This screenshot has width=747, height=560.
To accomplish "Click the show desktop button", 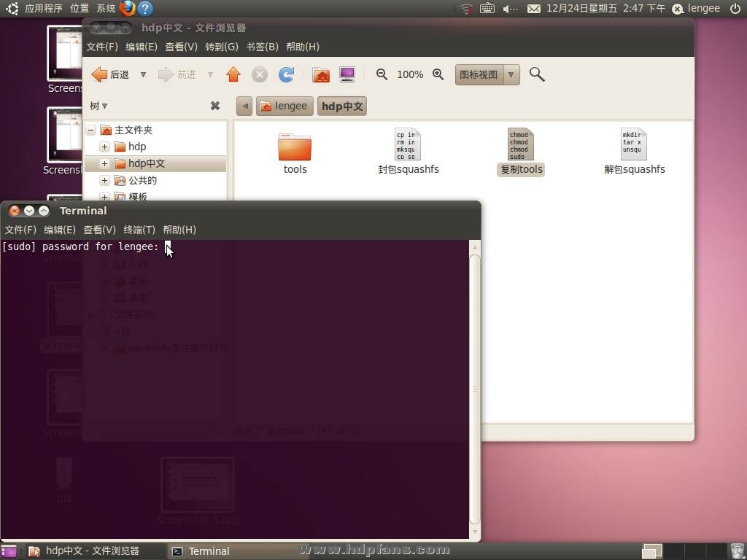I will click(x=8, y=551).
